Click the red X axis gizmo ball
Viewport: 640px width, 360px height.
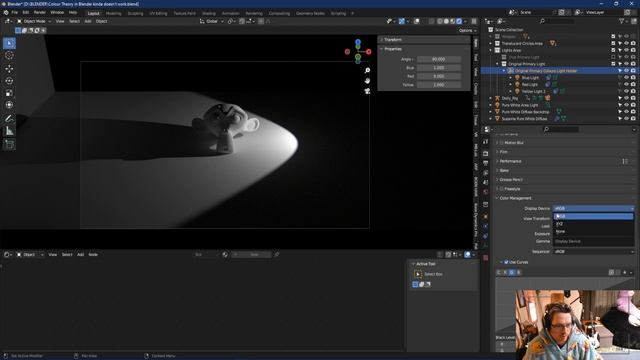(x=369, y=52)
